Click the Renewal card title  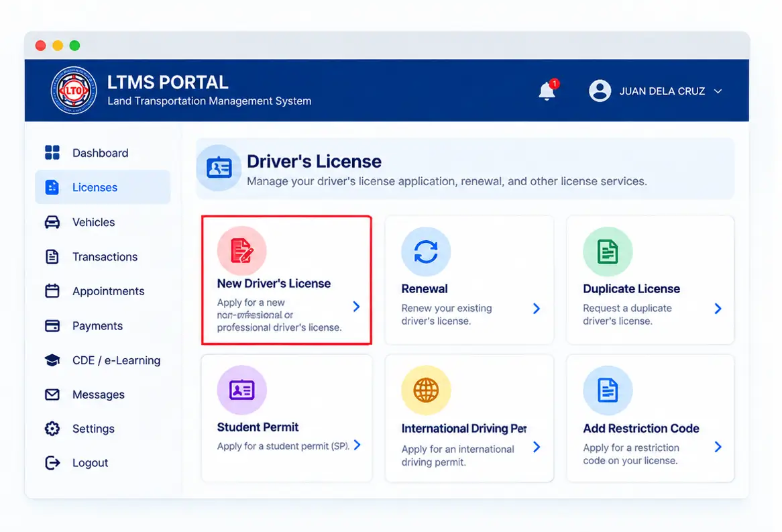(425, 289)
